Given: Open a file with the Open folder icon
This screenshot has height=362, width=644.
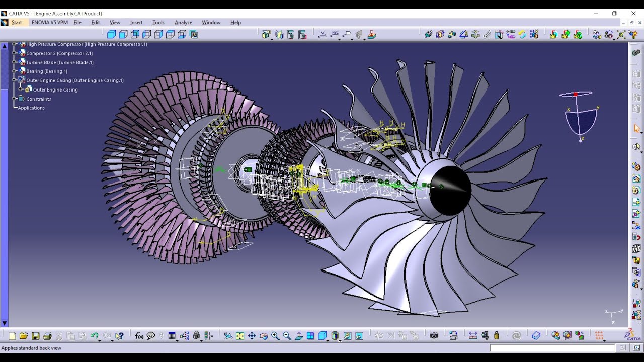Looking at the screenshot, I should 24,336.
